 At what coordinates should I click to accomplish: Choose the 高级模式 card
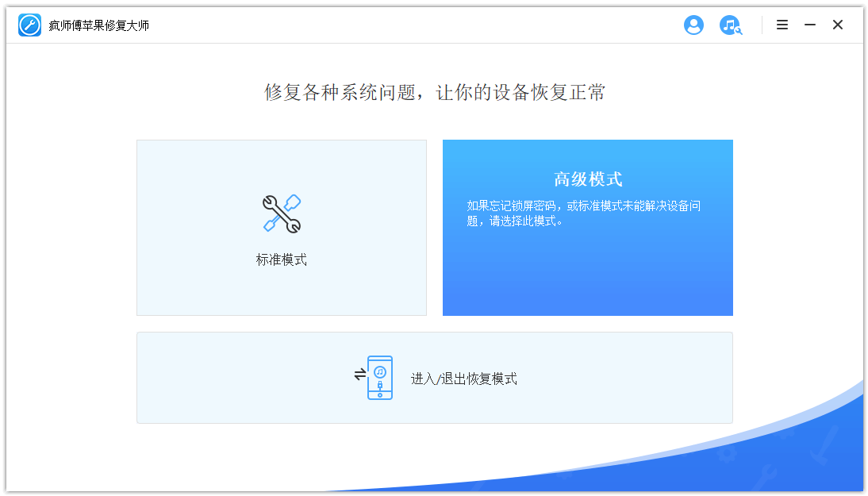587,228
